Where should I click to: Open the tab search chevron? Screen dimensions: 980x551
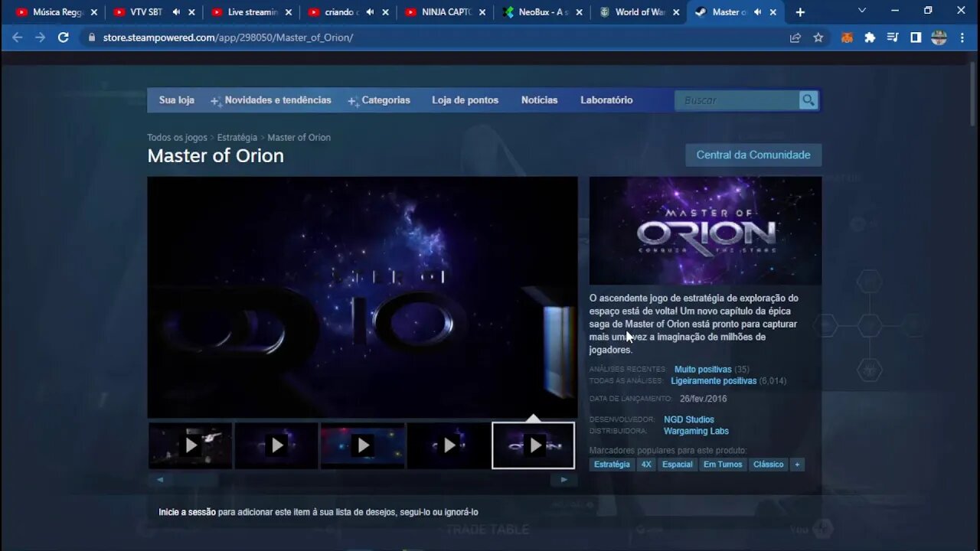coord(861,11)
